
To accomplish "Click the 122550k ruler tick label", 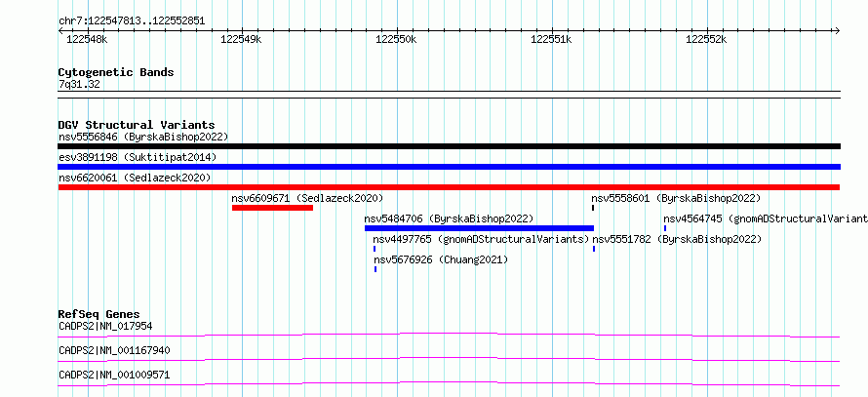I will [x=396, y=39].
